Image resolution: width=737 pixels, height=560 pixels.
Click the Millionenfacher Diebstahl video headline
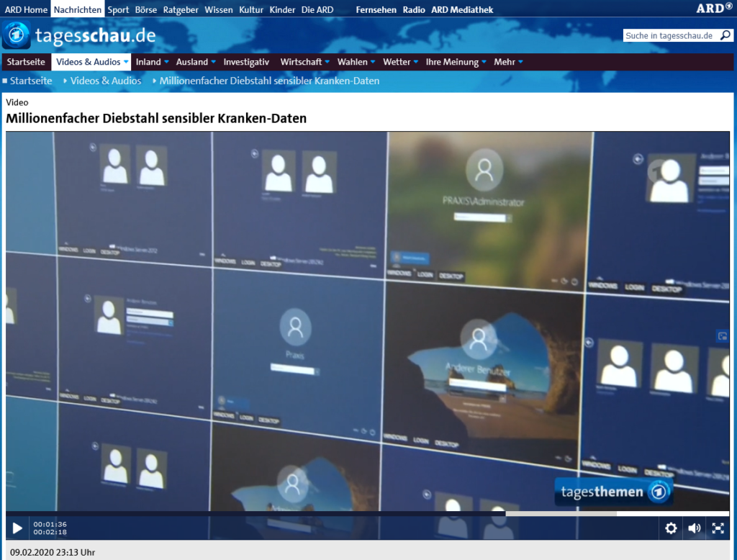156,118
